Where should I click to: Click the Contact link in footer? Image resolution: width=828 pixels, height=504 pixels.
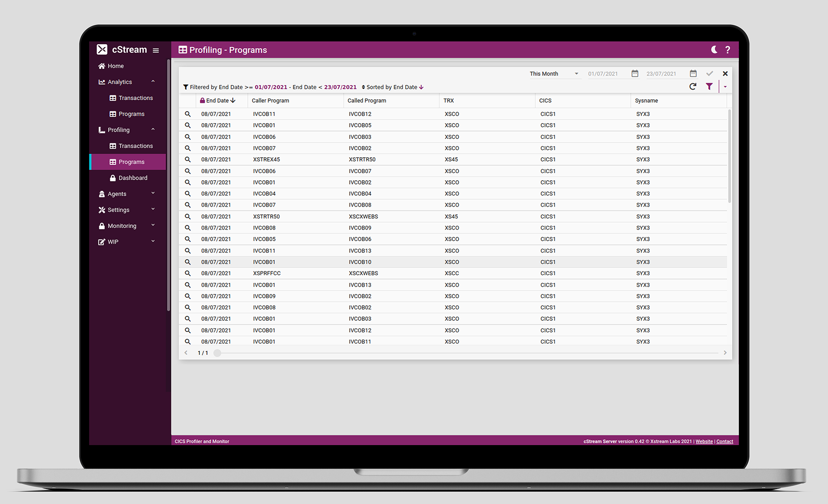(x=724, y=441)
